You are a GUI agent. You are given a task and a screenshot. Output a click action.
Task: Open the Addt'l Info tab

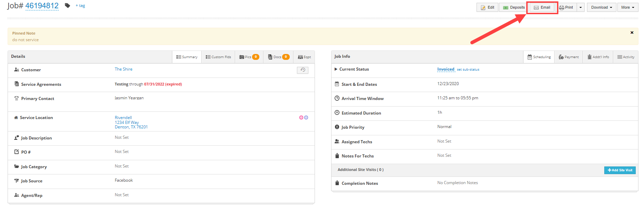point(598,57)
